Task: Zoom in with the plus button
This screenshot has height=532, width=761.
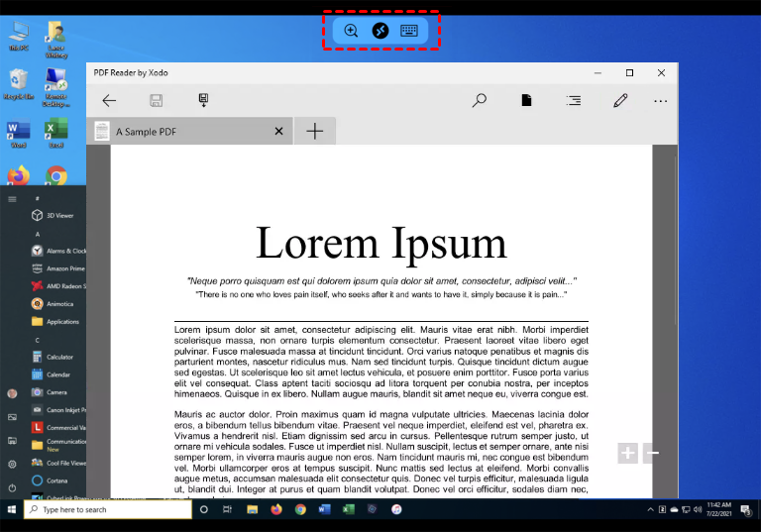Action: click(x=627, y=454)
